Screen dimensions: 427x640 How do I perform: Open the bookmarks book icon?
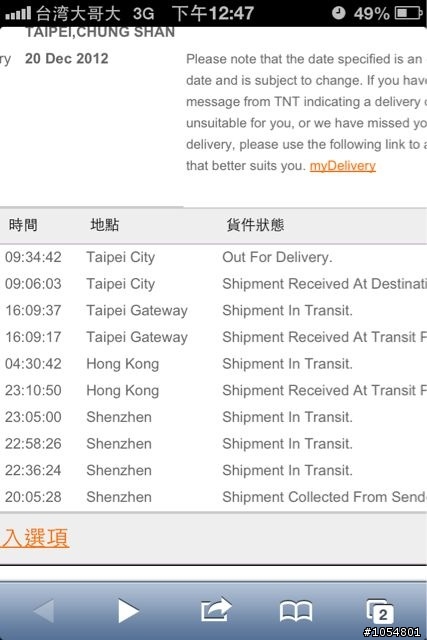(296, 611)
